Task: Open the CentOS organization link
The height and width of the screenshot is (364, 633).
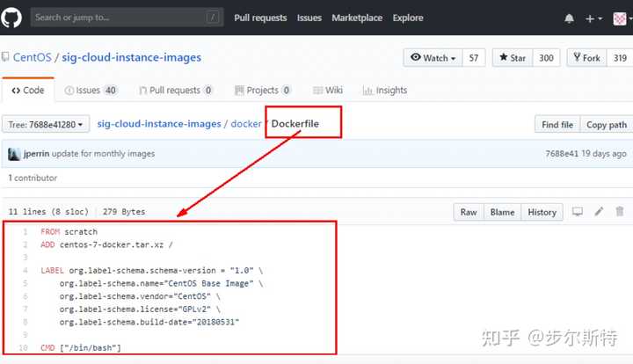Action: click(x=33, y=57)
